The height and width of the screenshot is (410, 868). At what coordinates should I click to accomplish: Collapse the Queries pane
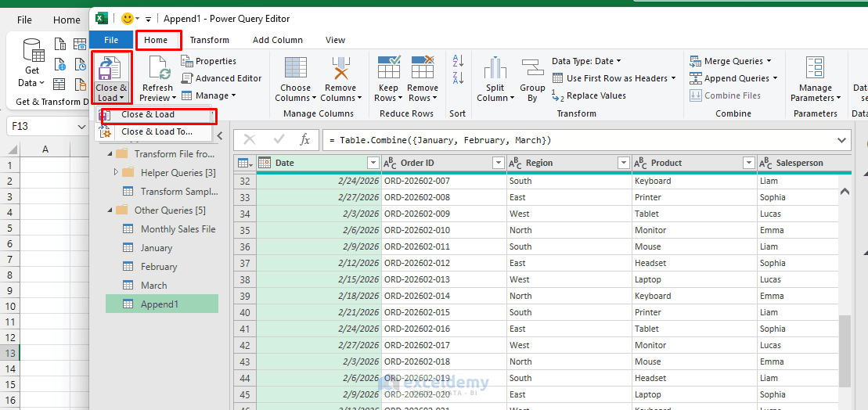click(220, 135)
